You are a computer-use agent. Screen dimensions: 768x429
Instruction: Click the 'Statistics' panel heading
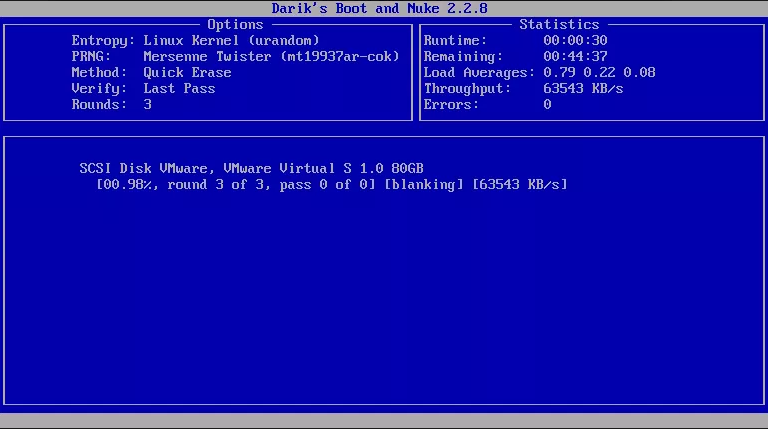(559, 24)
